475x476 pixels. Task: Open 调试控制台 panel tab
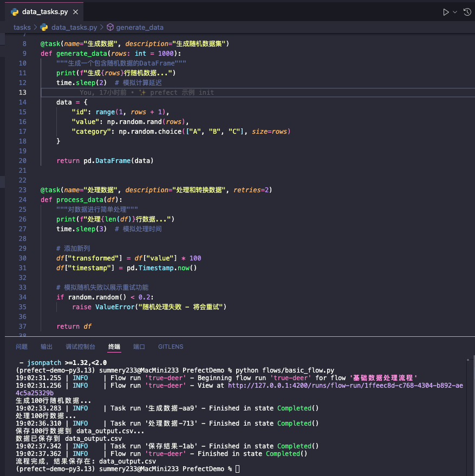[x=81, y=347]
